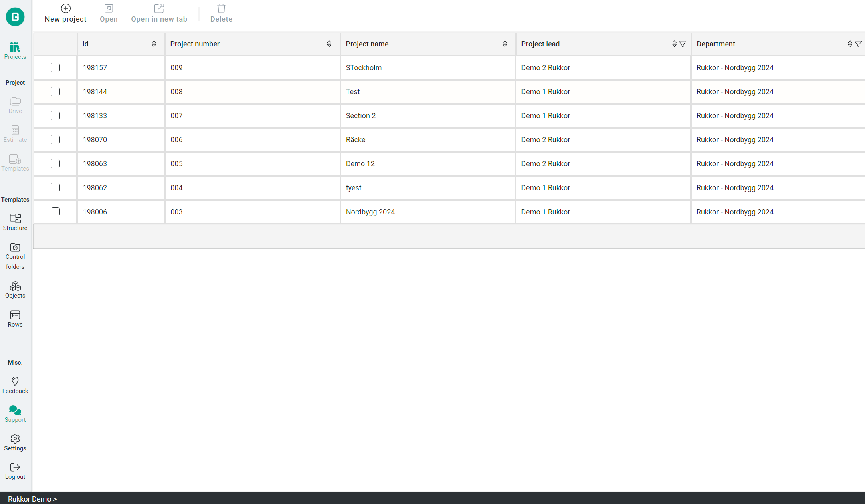Sort by Project number arrows
Image resolution: width=865 pixels, height=504 pixels.
click(x=329, y=44)
